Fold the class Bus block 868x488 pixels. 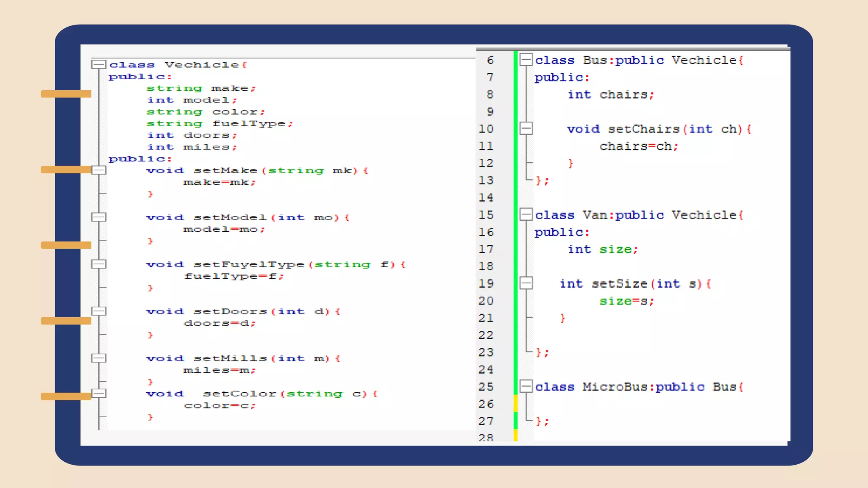(526, 60)
